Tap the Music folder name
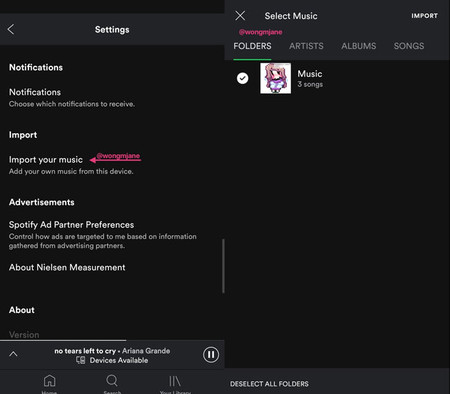Image resolution: width=450 pixels, height=394 pixels. (310, 74)
